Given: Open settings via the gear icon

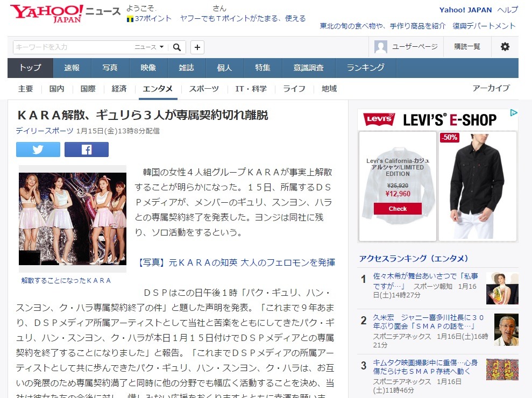Looking at the screenshot, I should pos(505,46).
